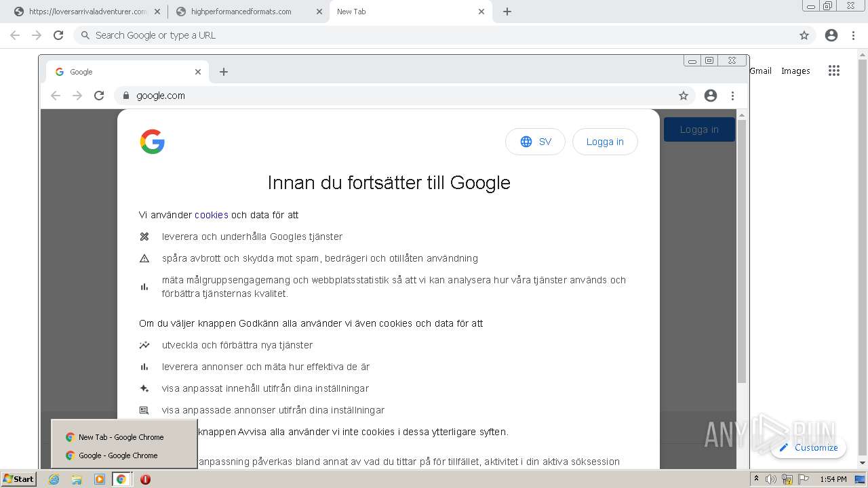Reload page in the outer Chrome window

[x=58, y=35]
